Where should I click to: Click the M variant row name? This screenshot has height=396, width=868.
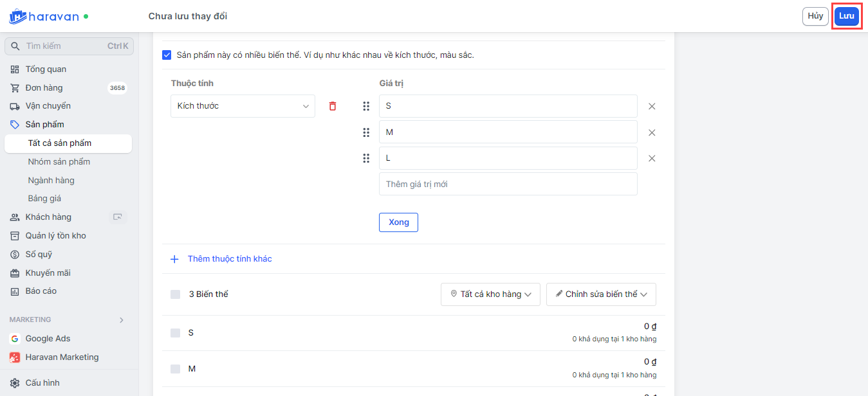(192, 369)
